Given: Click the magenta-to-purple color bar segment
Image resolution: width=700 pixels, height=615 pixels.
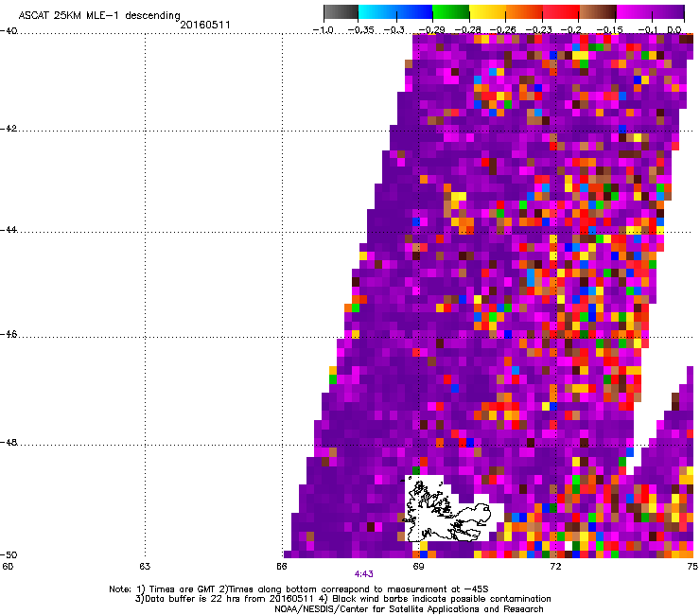Looking at the screenshot, I should click(x=651, y=12).
